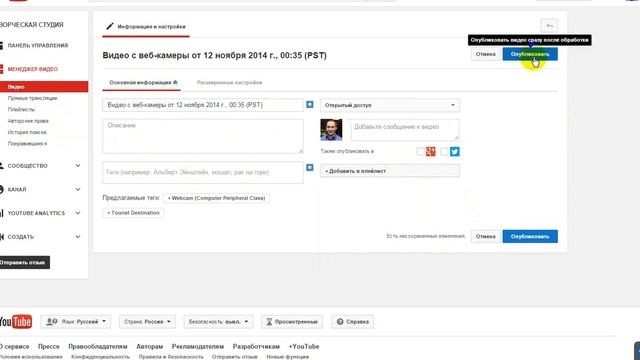
Task: Open the +YouTube footer link
Action: [x=304, y=347]
